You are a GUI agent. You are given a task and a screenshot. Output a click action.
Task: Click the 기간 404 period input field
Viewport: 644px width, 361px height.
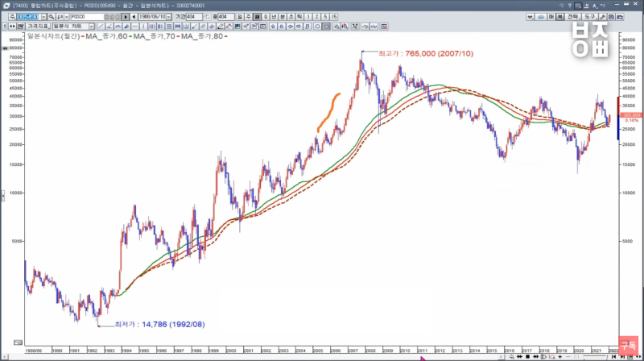(194, 17)
